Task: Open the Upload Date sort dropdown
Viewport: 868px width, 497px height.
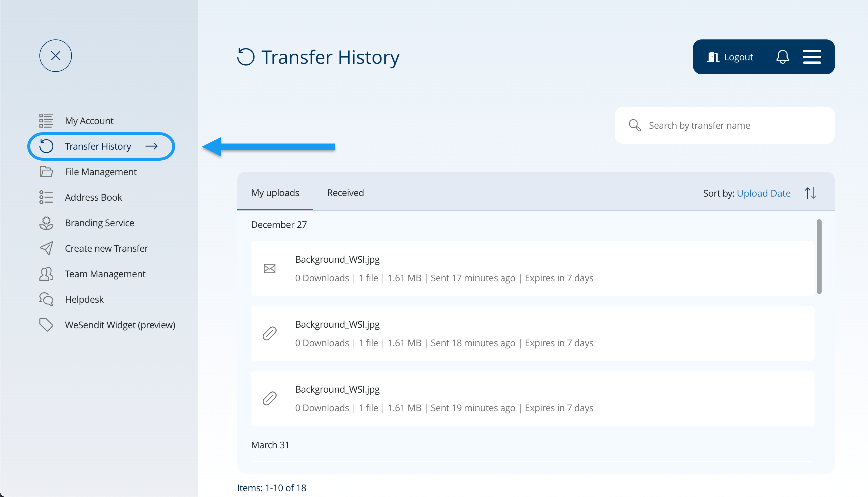Action: (x=763, y=193)
